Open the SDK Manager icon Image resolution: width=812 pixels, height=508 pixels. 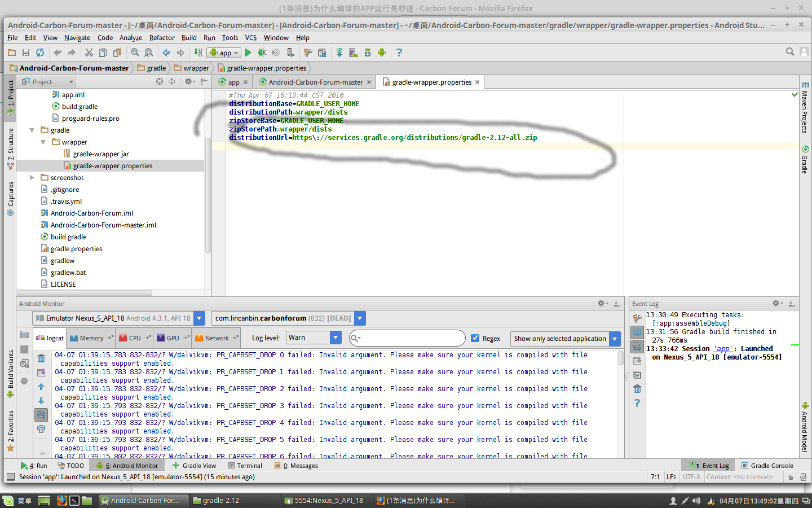[368, 52]
